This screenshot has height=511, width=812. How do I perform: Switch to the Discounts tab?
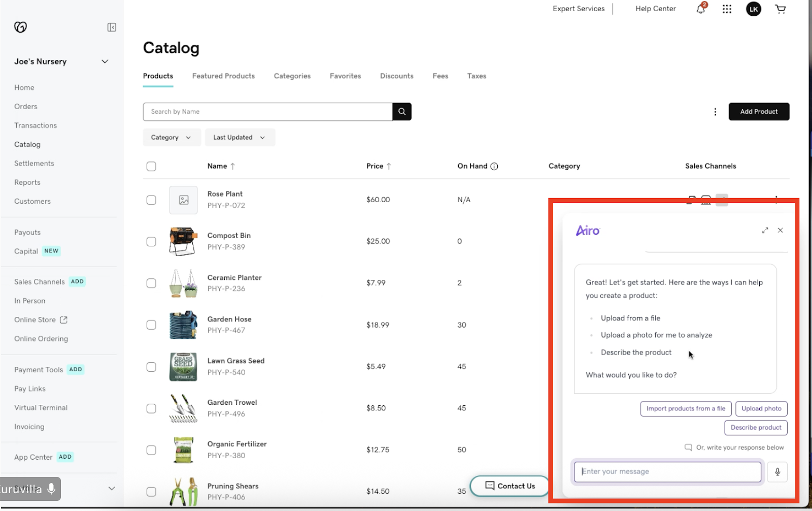[x=396, y=76]
